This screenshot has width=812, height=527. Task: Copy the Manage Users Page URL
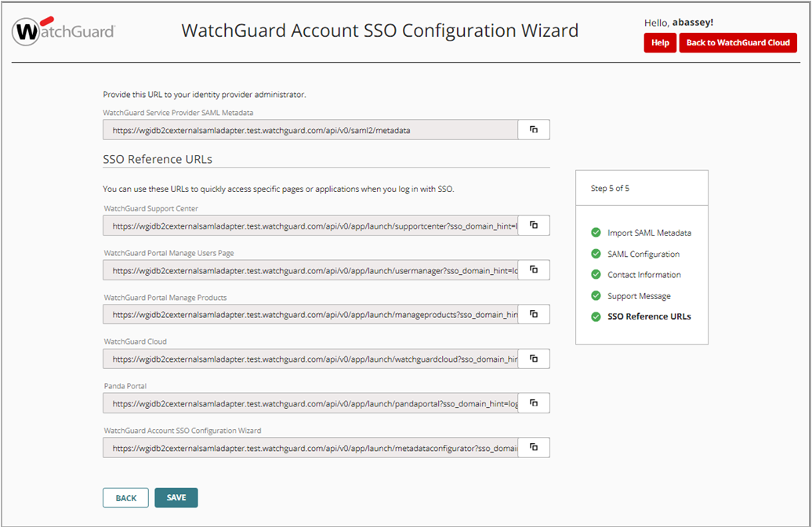tap(534, 270)
